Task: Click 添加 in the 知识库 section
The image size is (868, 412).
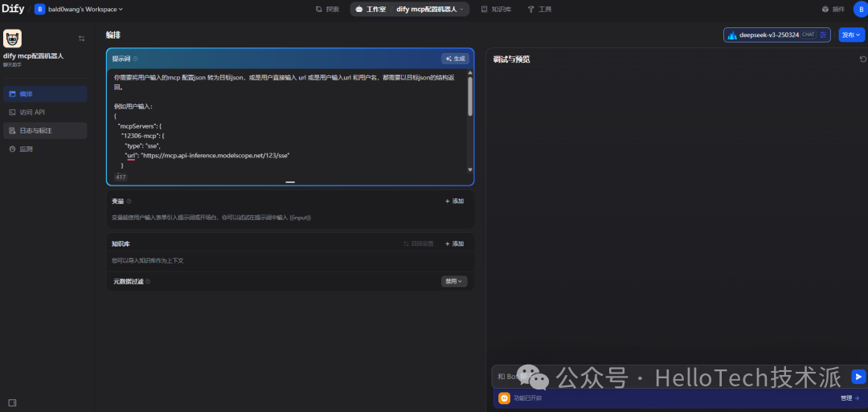Action: (454, 244)
